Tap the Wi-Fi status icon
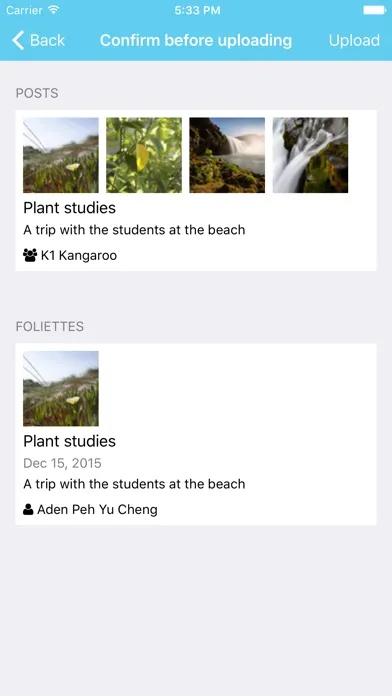Image resolution: width=392 pixels, height=696 pixels. [54, 10]
